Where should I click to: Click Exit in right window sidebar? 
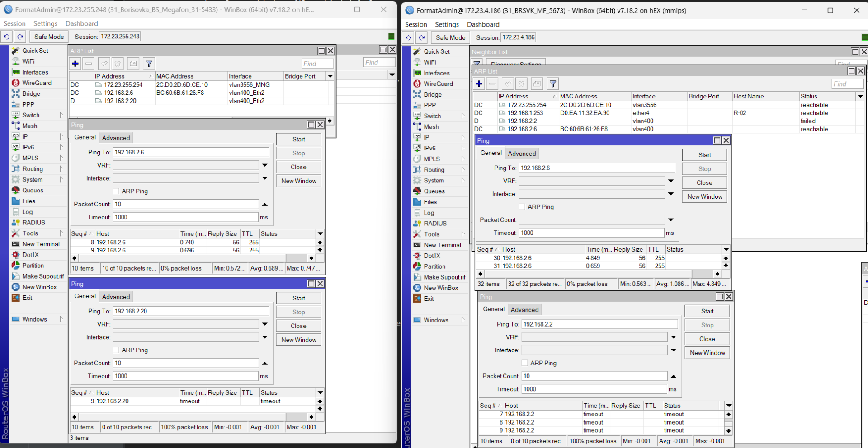click(429, 299)
